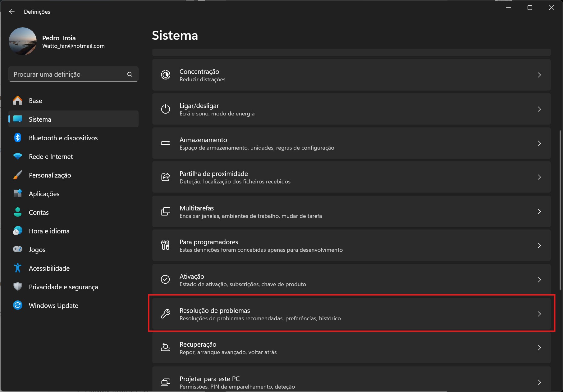Open the Personalização section
The image size is (563, 392).
73,175
